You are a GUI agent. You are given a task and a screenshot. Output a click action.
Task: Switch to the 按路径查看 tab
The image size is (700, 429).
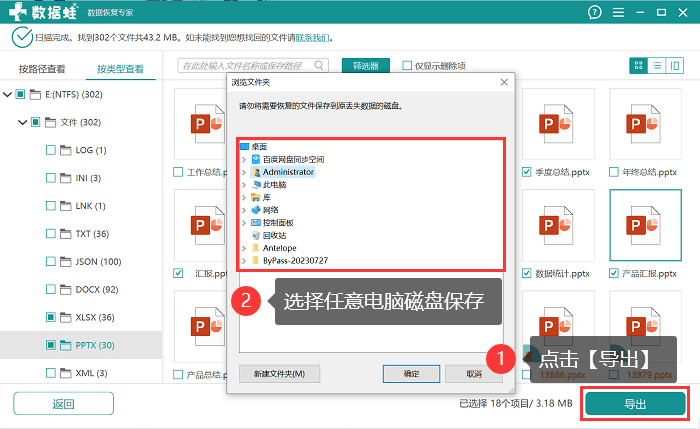42,69
